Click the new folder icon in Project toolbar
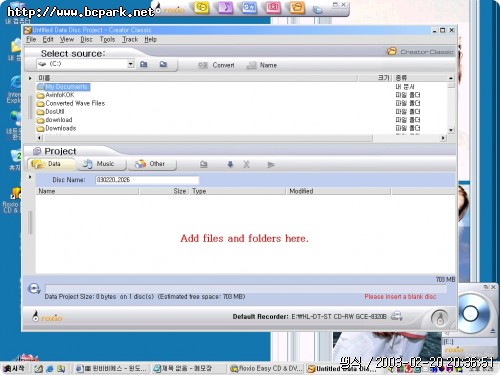Viewport: 500px width, 375px height. 204,164
